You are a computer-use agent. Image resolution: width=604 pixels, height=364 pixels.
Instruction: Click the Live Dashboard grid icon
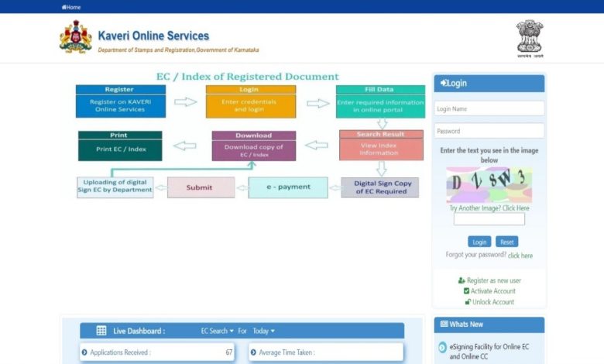[101, 331]
